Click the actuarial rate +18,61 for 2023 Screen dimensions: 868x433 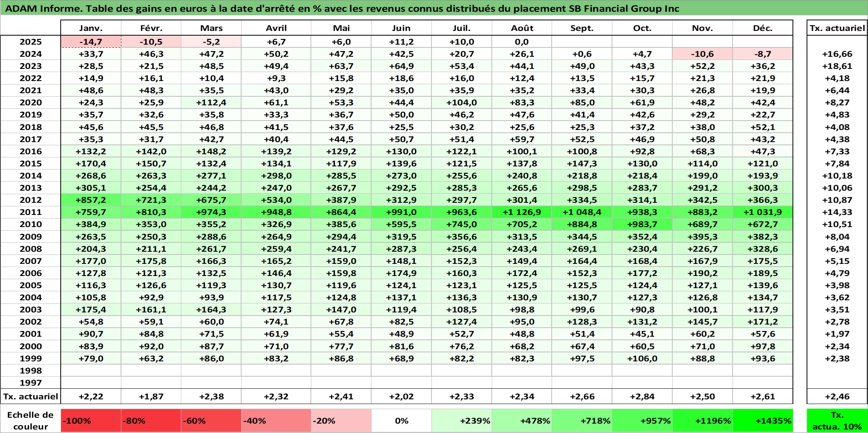click(x=837, y=66)
